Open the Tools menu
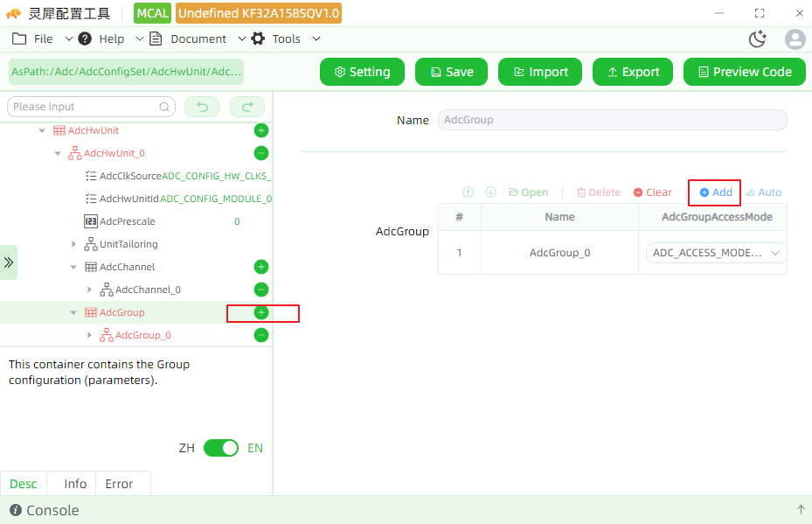The image size is (812, 524). (286, 38)
